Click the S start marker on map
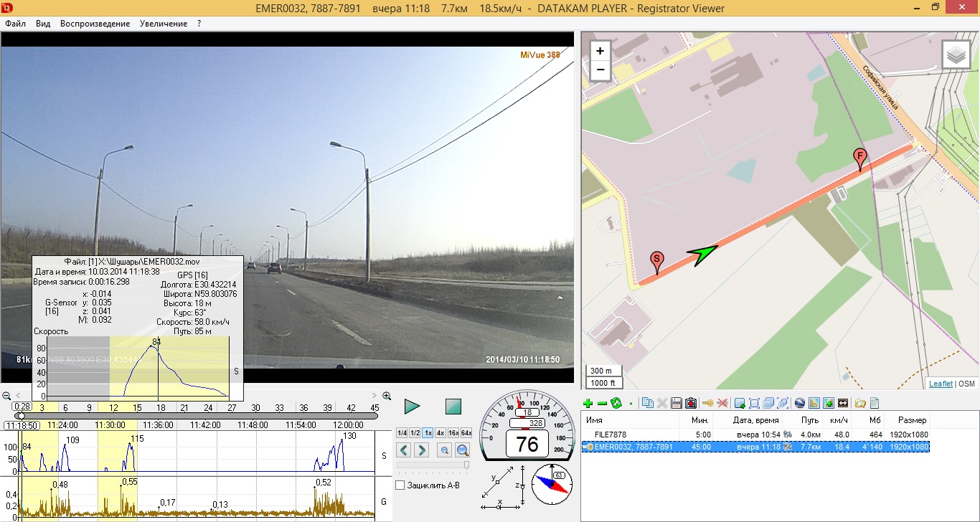Screen dimensions: 980x522 pos(656,262)
